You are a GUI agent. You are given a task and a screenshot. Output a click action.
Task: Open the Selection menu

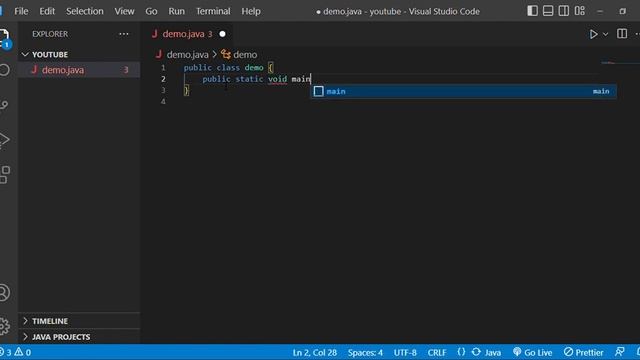pyautogui.click(x=84, y=11)
